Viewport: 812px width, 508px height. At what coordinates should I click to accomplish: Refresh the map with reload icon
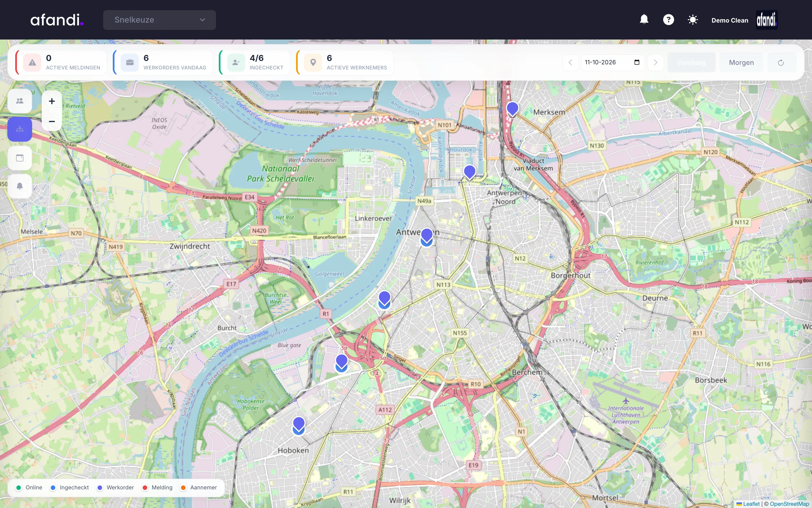coord(781,62)
